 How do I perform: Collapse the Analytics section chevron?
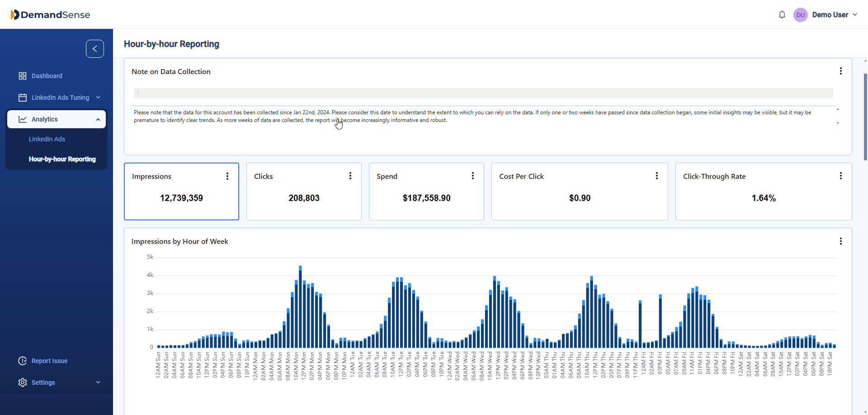(x=98, y=119)
